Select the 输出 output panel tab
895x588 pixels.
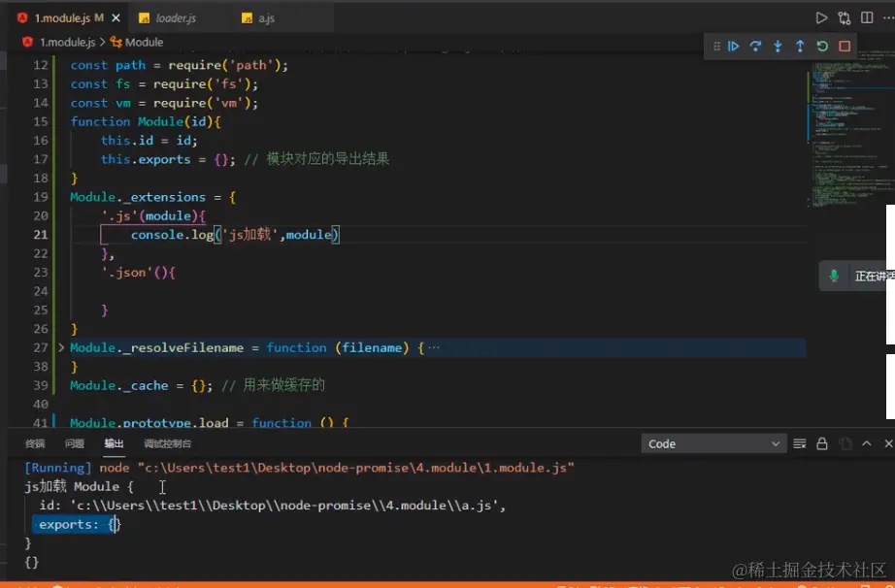[114, 443]
